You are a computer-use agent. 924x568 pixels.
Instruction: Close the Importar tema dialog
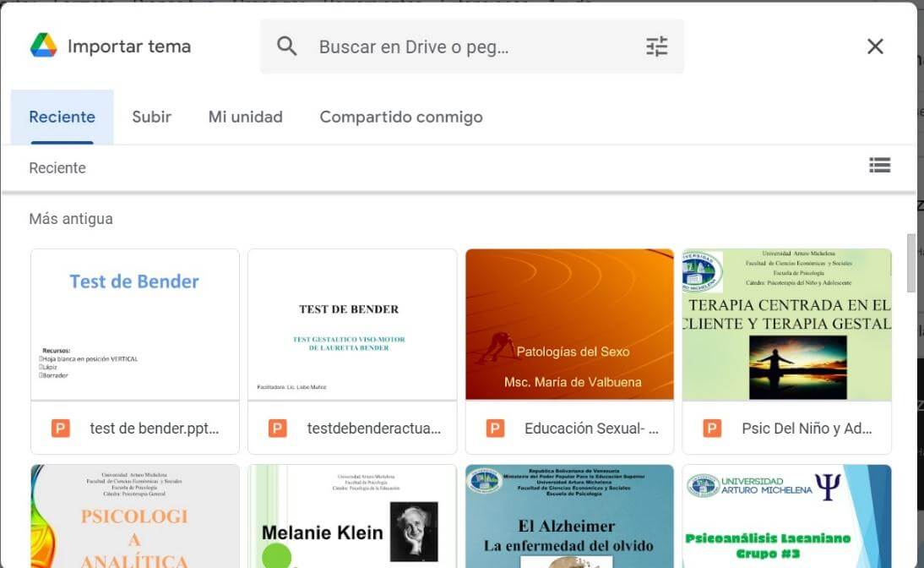click(x=875, y=46)
